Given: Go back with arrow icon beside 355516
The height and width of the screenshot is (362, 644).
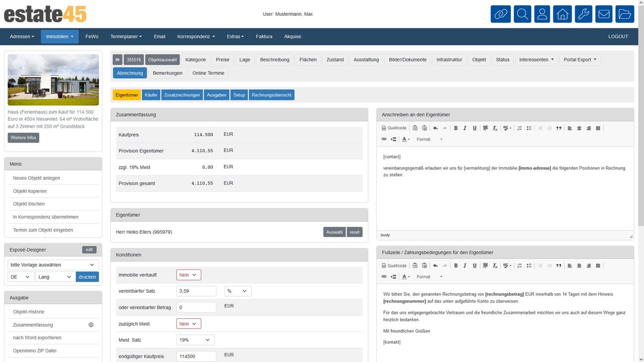Looking at the screenshot, I should 117,59.
